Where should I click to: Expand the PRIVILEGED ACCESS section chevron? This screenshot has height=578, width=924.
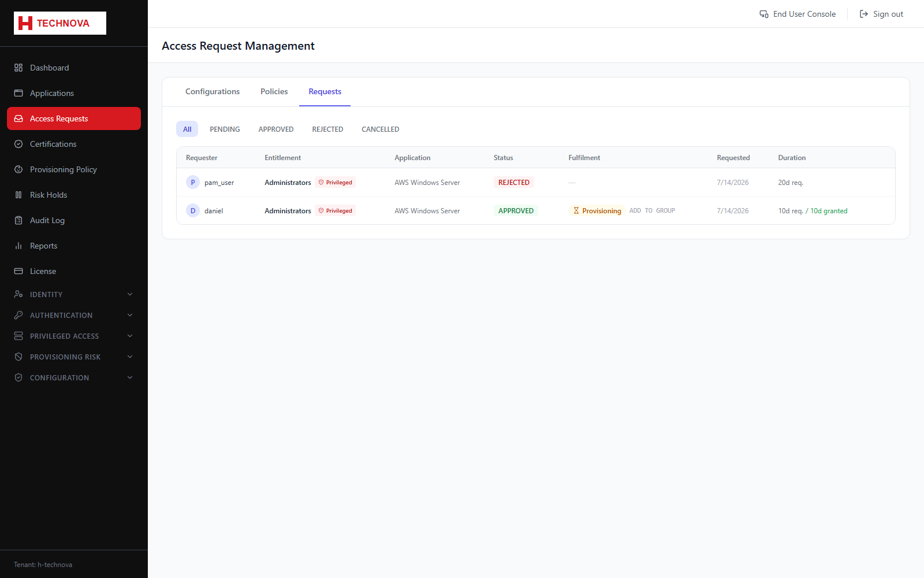click(130, 336)
